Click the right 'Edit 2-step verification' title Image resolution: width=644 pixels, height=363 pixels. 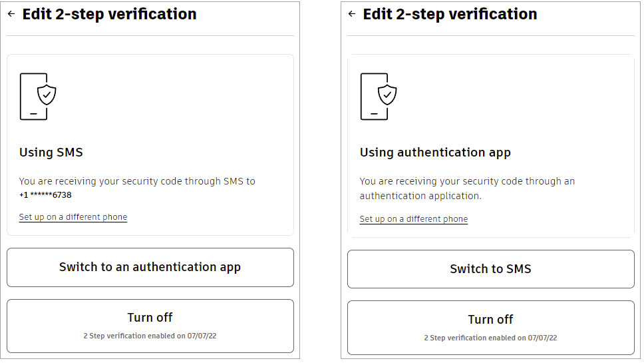coord(450,15)
